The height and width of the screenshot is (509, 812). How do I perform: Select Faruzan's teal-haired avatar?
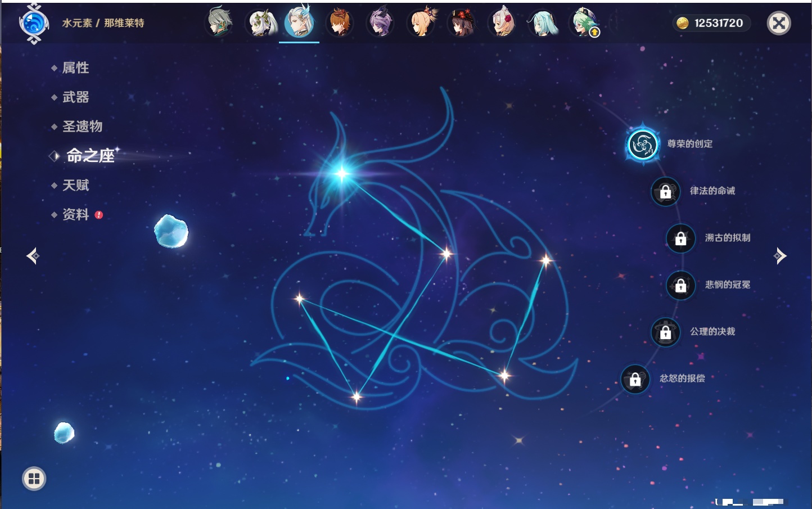[x=543, y=23]
